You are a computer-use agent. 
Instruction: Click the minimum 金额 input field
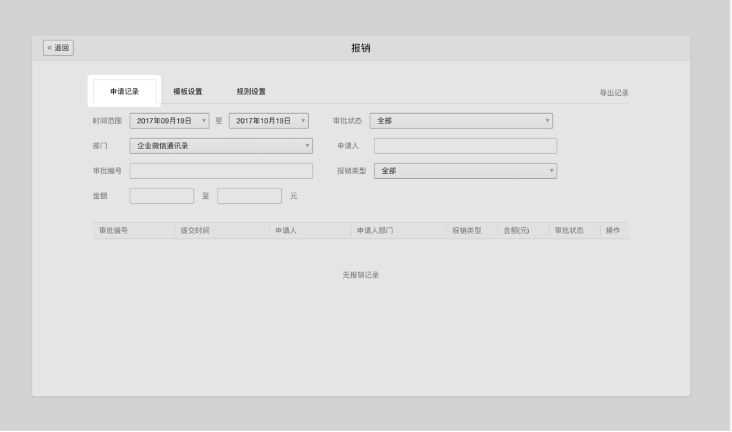tap(162, 196)
